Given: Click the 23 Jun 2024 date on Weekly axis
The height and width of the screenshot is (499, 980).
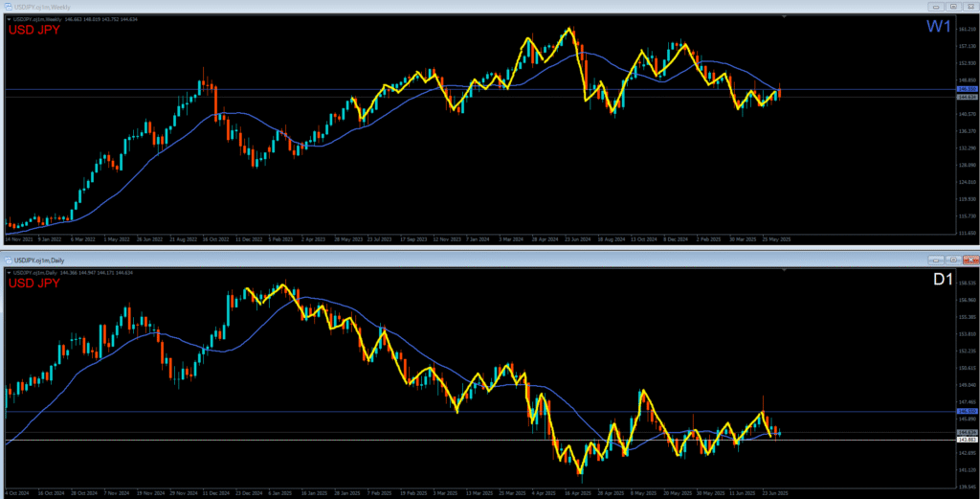Looking at the screenshot, I should point(577,239).
